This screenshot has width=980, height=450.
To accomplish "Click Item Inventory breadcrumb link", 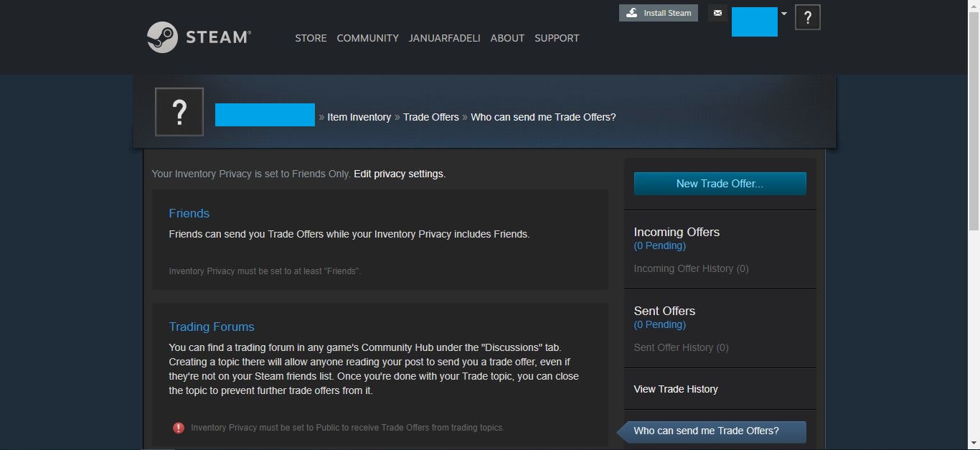I will click(359, 117).
